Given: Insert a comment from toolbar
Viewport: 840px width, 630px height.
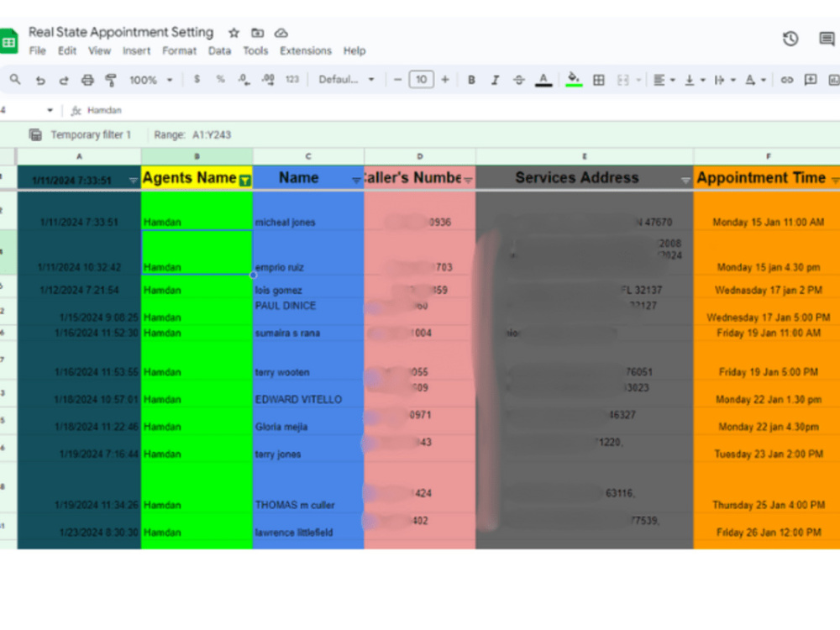Looking at the screenshot, I should (811, 80).
